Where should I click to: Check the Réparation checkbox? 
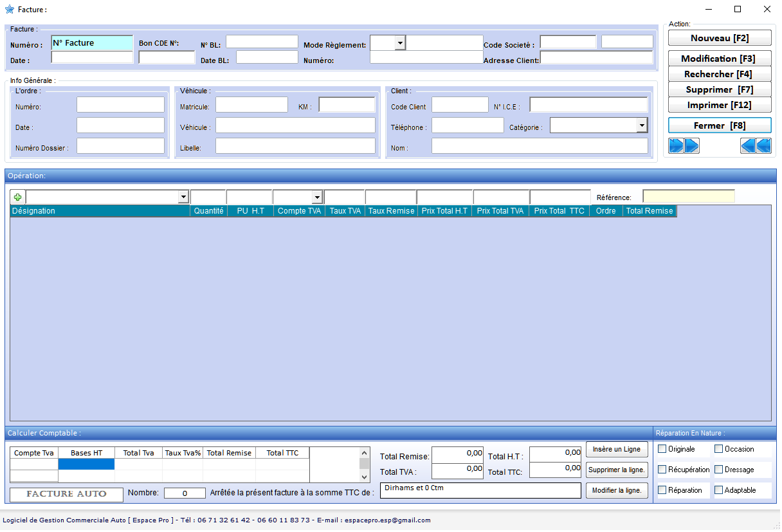click(662, 490)
